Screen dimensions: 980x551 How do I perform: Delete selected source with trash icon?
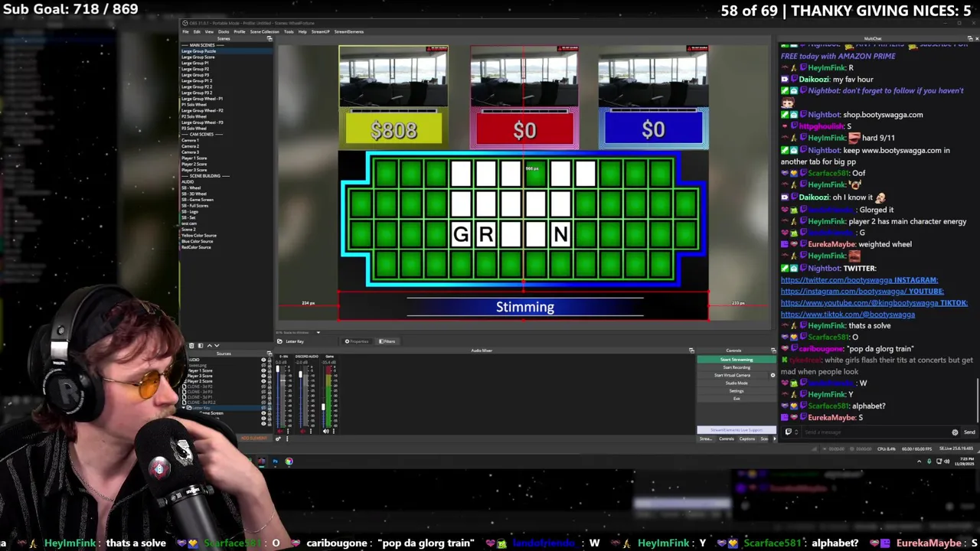[191, 346]
